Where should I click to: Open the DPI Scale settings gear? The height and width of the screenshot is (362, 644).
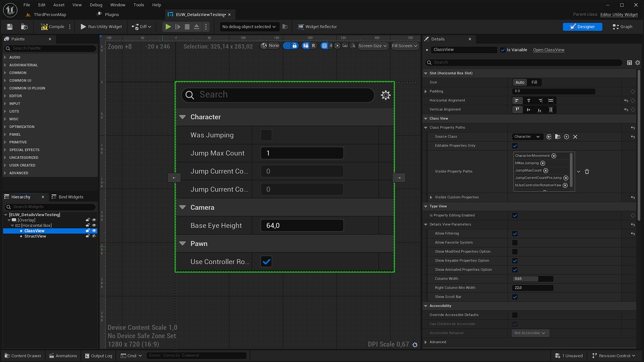pyautogui.click(x=415, y=344)
